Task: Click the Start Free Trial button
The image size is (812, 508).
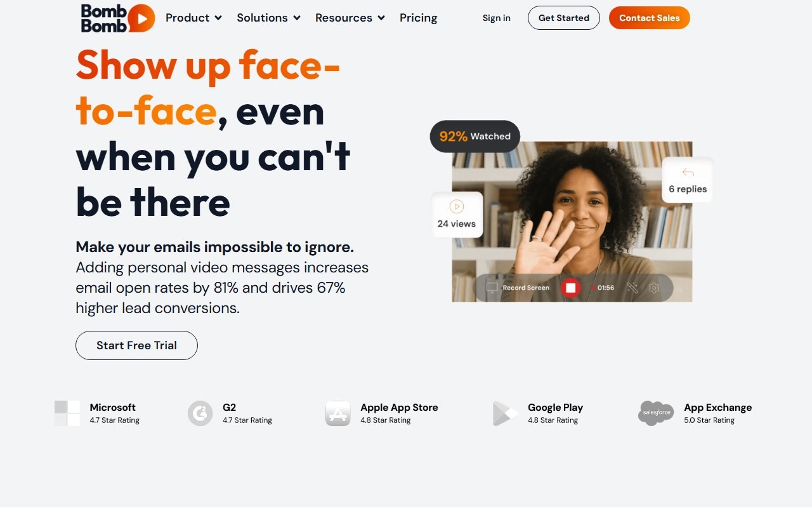Action: click(136, 345)
